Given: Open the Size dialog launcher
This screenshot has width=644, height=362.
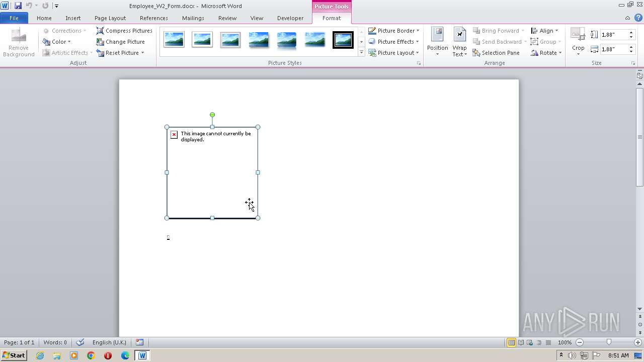Looking at the screenshot, I should click(633, 63).
